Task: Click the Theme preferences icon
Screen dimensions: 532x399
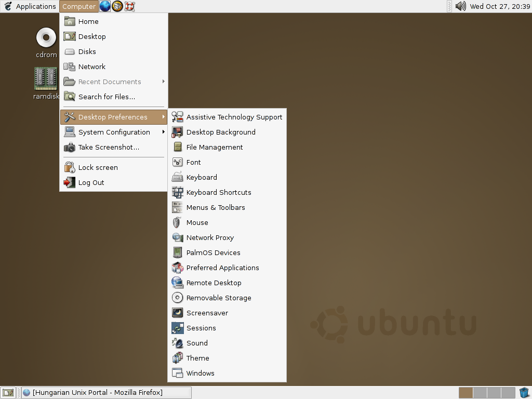Action: tap(178, 358)
